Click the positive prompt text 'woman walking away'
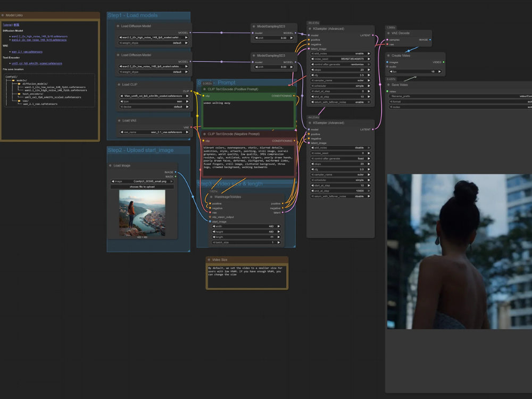Image resolution: width=532 pixels, height=399 pixels. click(217, 103)
